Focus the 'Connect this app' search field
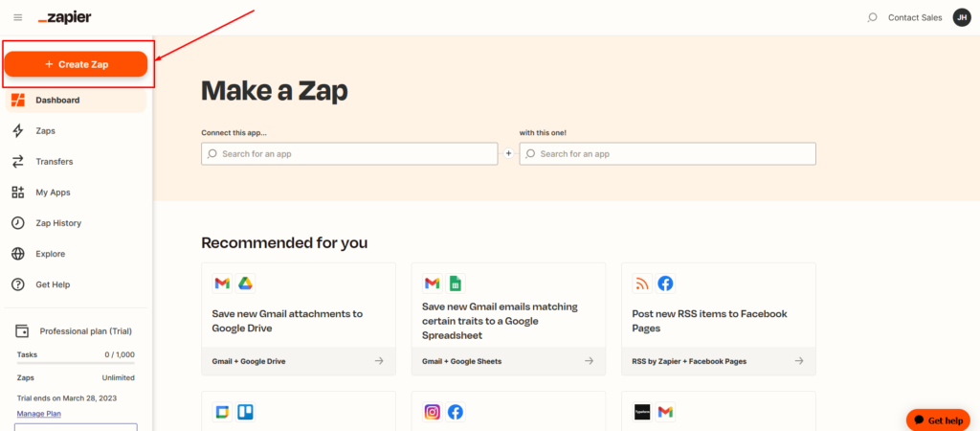 [x=349, y=154]
